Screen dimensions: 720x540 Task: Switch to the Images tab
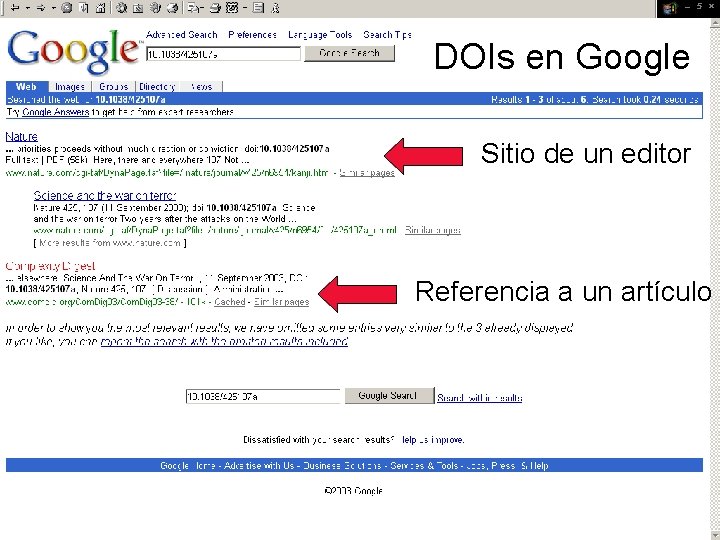pos(70,87)
